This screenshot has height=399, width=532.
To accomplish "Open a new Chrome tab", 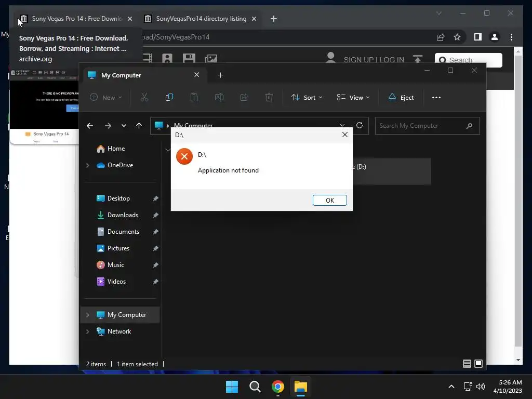I will pyautogui.click(x=273, y=19).
